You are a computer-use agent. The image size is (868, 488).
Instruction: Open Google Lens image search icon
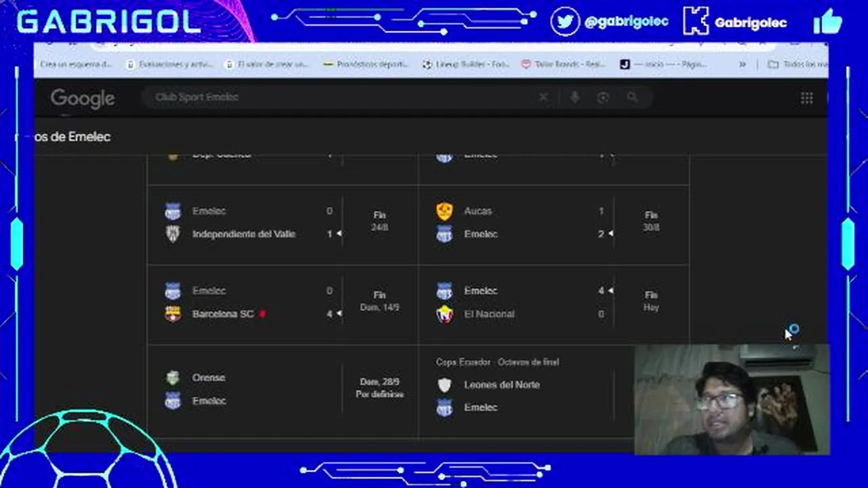[x=603, y=98]
